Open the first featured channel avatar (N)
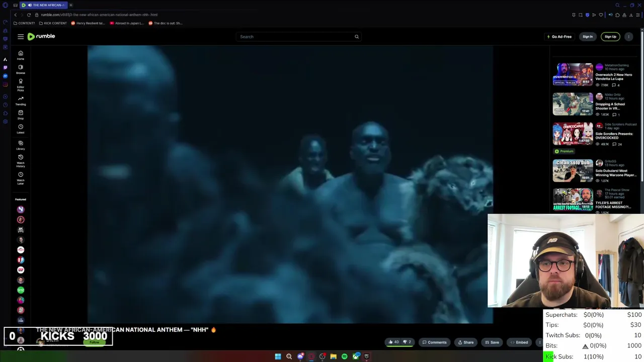Viewport: 644px width, 362px height. (21, 209)
